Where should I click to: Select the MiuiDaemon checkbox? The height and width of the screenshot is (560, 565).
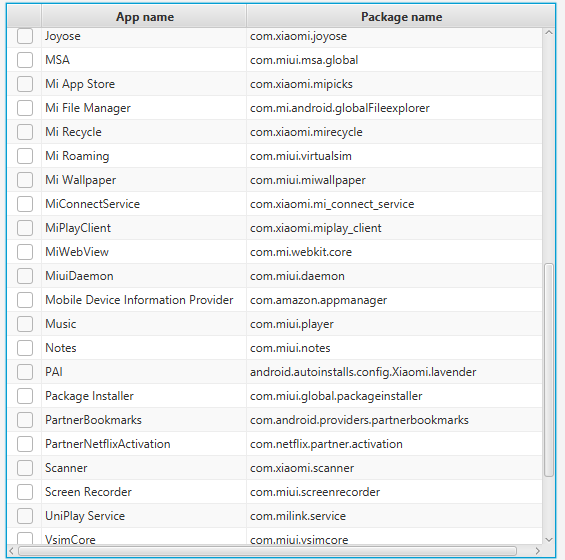tap(25, 276)
